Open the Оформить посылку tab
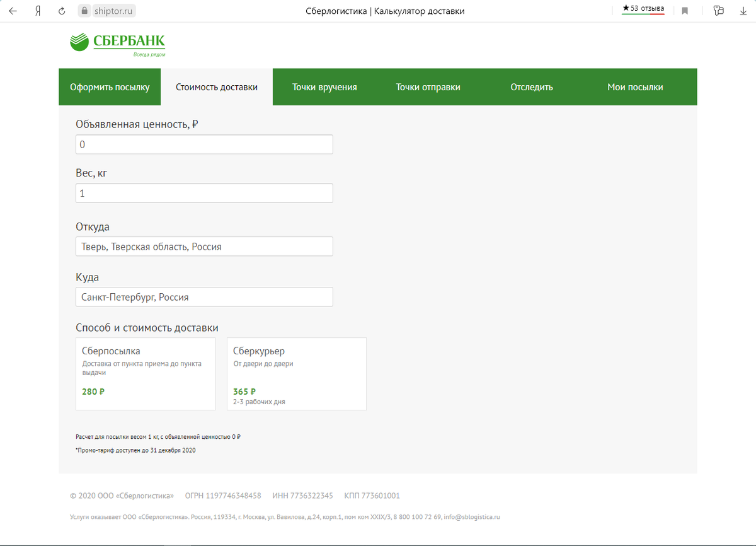The width and height of the screenshot is (756, 546). [110, 87]
